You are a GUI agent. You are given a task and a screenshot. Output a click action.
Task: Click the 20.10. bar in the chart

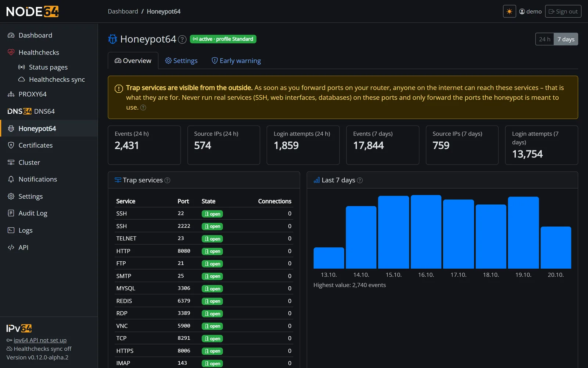[x=556, y=247]
